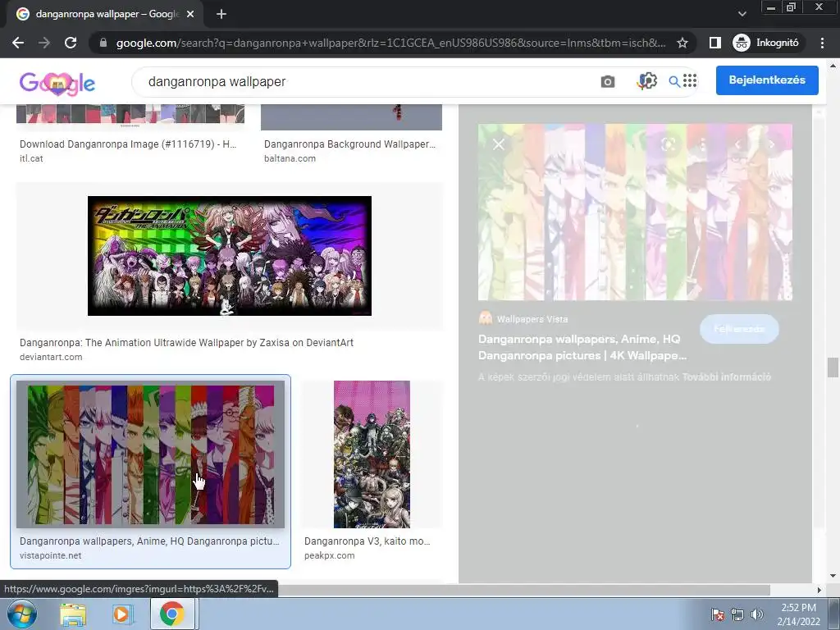Click the Google Valentine's doodle logo
The height and width of the screenshot is (630, 840).
pos(57,83)
